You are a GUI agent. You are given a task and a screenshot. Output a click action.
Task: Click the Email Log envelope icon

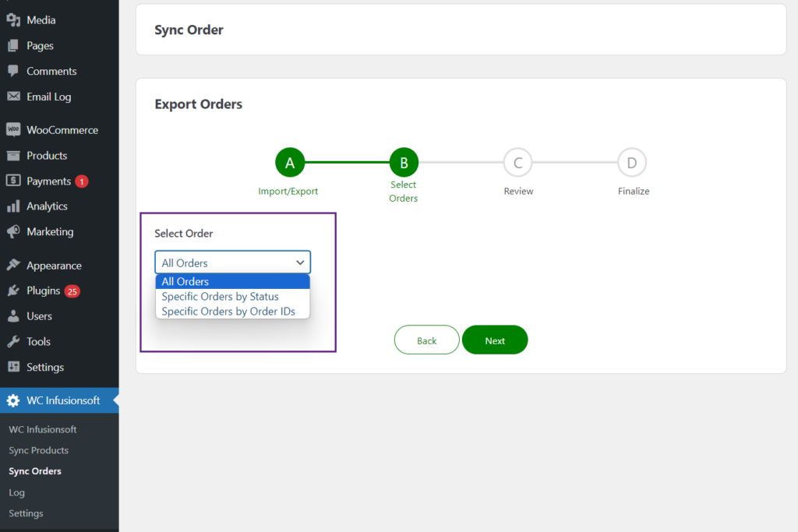click(13, 96)
